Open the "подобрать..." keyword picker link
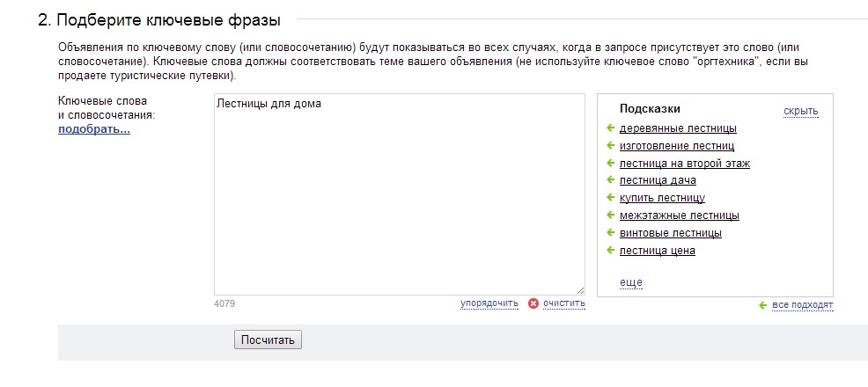Viewport: 868px width, 387px height. coord(94,130)
